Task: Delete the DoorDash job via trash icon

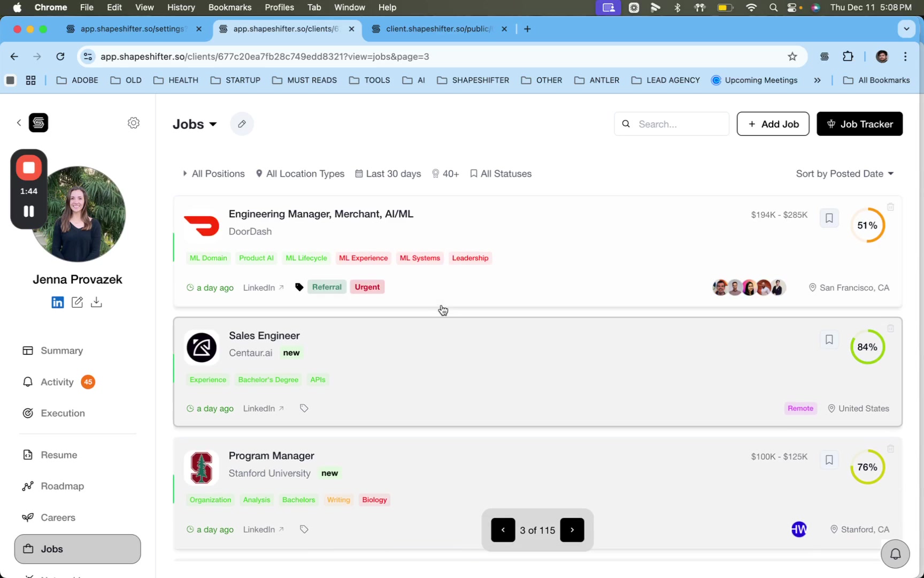Action: click(x=890, y=207)
